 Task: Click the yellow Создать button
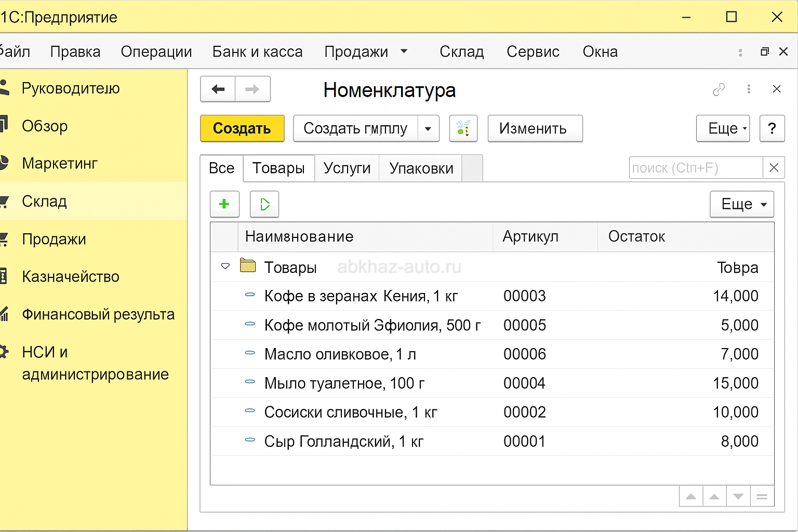[242, 128]
